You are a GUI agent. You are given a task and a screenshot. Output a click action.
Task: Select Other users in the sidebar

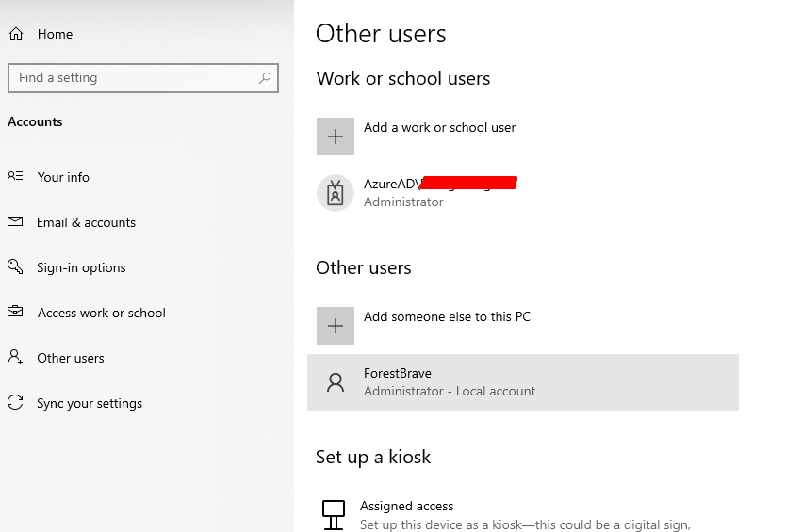click(x=71, y=358)
